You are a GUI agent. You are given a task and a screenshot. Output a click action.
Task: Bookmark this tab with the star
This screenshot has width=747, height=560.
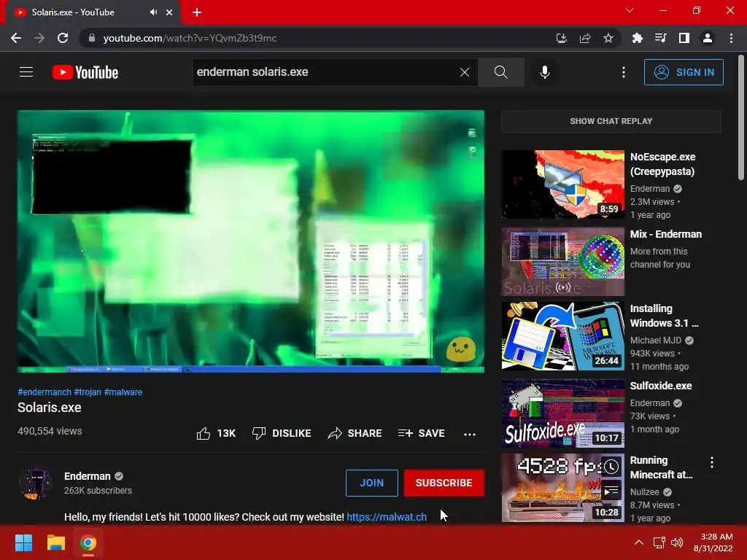pyautogui.click(x=608, y=38)
